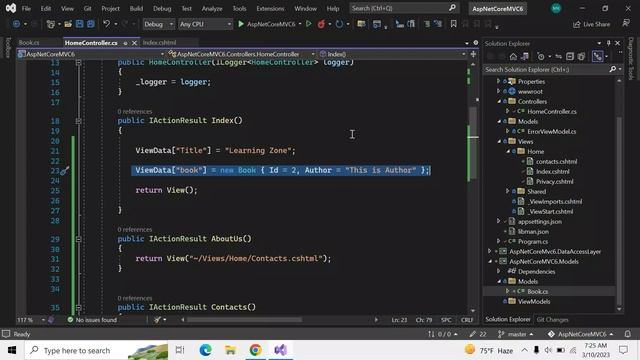This screenshot has height=360, width=640.
Task: Click the master branch indicator
Action: 516,334
